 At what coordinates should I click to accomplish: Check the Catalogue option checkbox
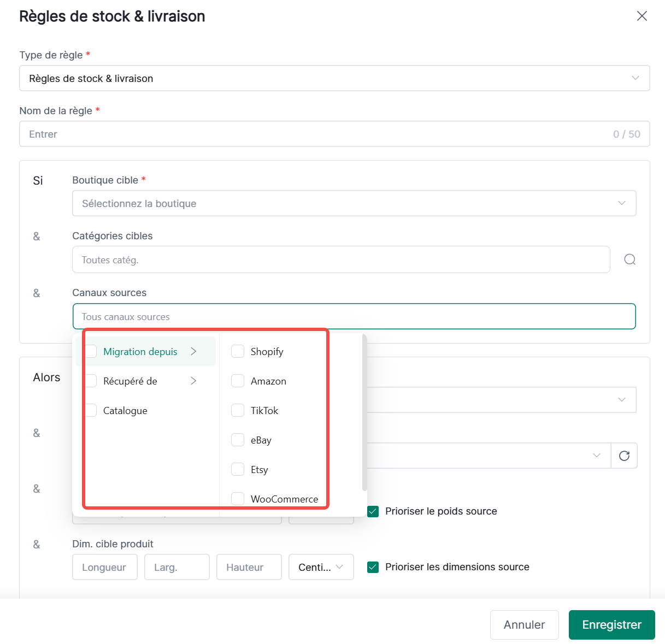click(x=91, y=410)
